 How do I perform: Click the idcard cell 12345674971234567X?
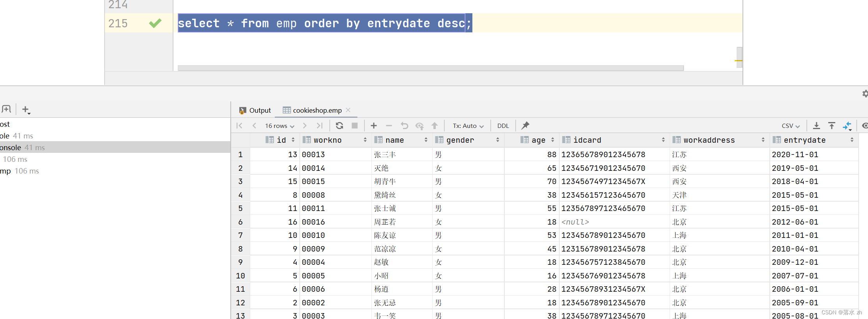[614, 181]
